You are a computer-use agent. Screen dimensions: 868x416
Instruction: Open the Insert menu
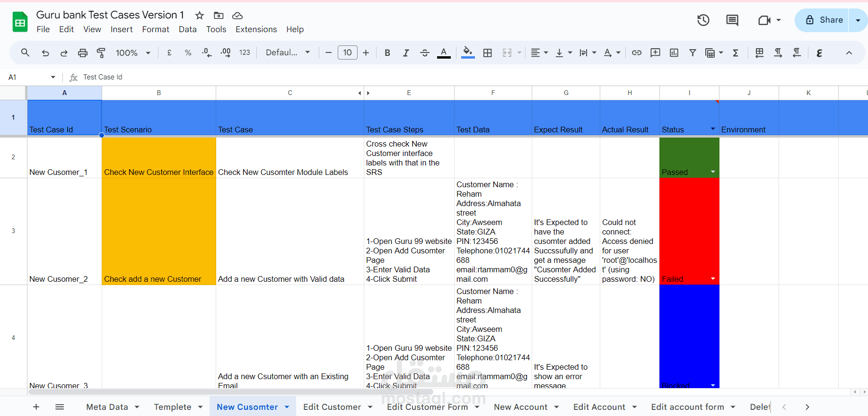tap(122, 29)
